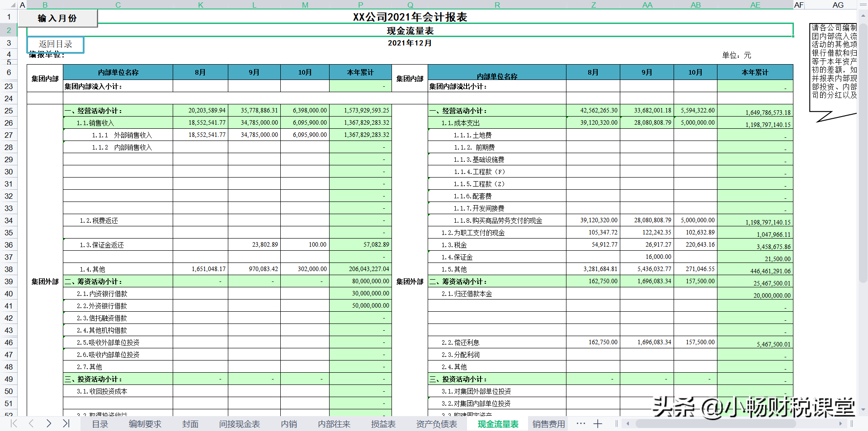868x431 pixels.
Task: Open hidden sheets list via ellipsis icon
Action: click(580, 424)
